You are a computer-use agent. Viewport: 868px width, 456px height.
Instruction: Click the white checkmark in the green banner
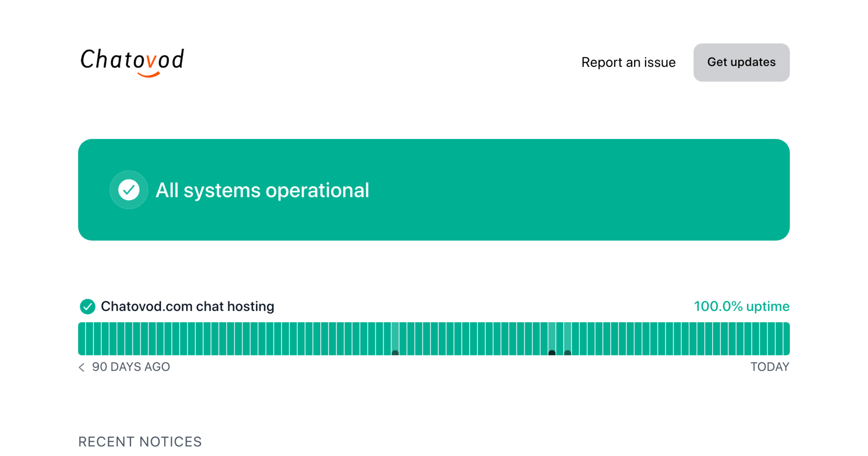pyautogui.click(x=129, y=190)
